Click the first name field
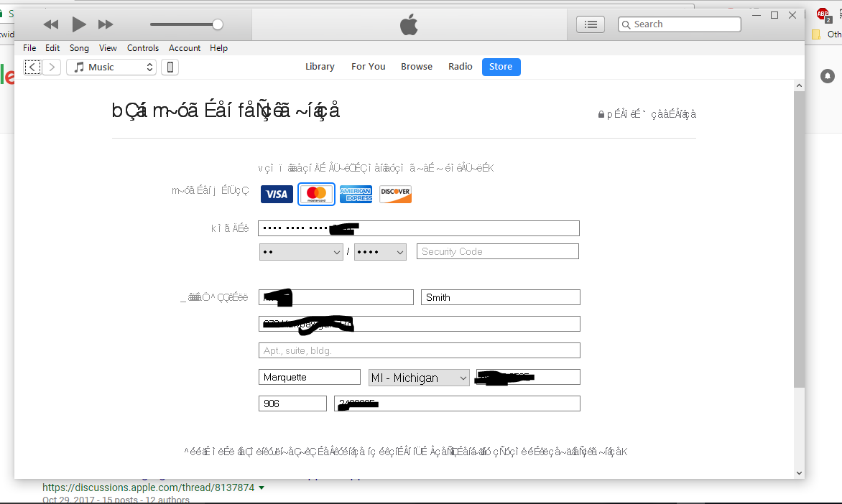 pos(336,297)
